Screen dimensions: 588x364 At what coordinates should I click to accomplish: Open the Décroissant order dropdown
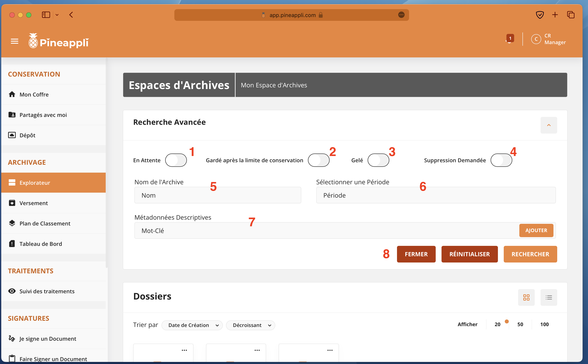click(251, 325)
